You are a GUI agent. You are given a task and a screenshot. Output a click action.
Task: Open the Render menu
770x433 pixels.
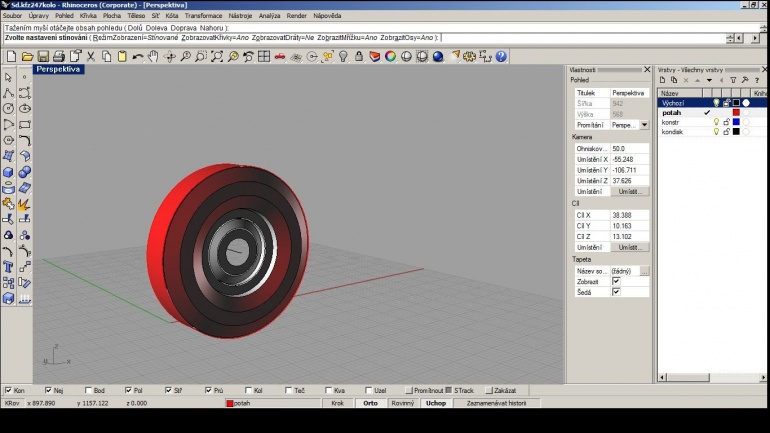[297, 16]
